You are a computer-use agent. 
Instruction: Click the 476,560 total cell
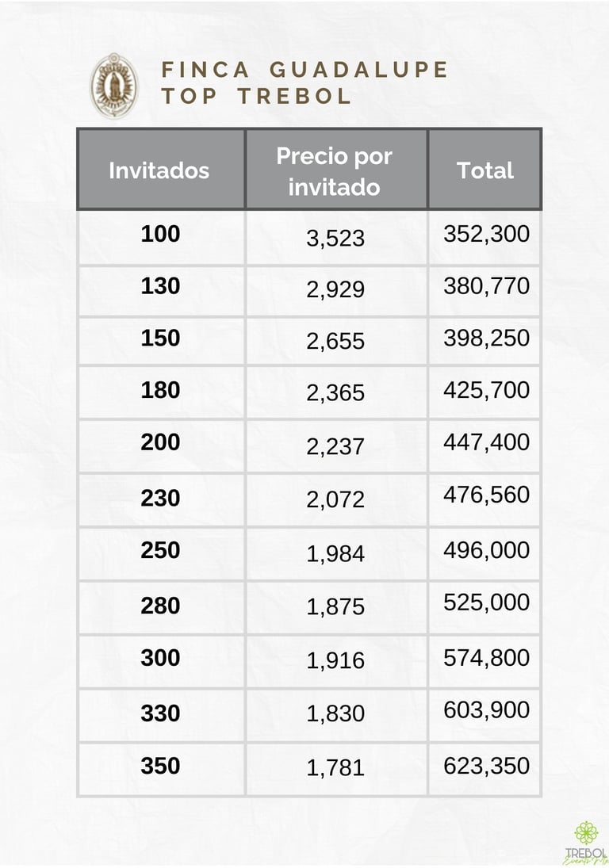(486, 495)
